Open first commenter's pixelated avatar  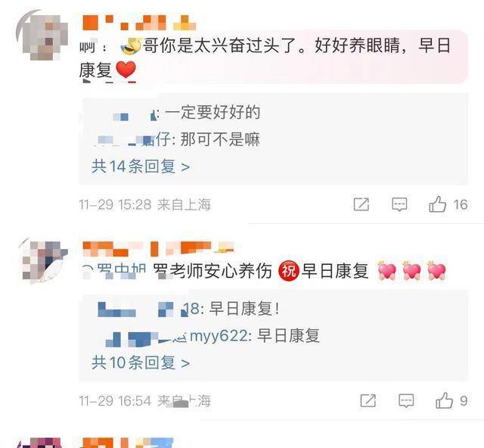click(42, 36)
